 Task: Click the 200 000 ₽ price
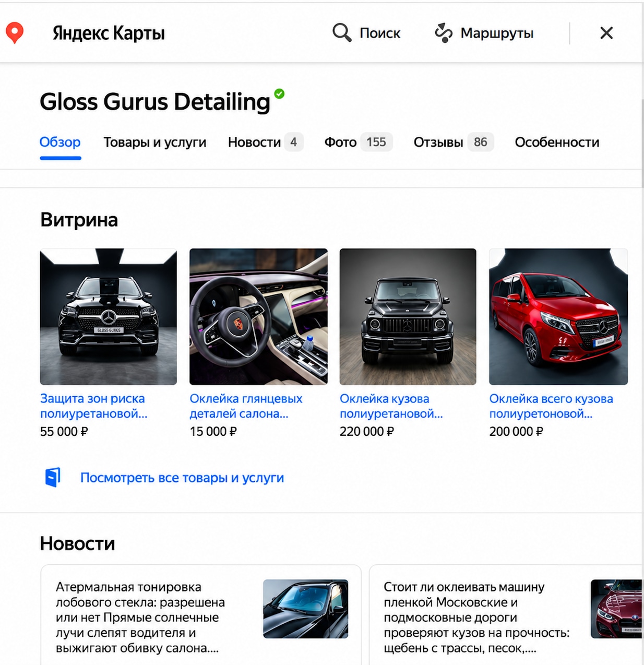coord(516,432)
